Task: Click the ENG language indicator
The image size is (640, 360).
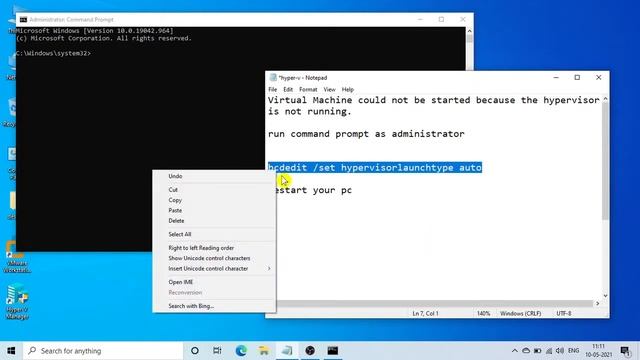Action: [x=573, y=351]
